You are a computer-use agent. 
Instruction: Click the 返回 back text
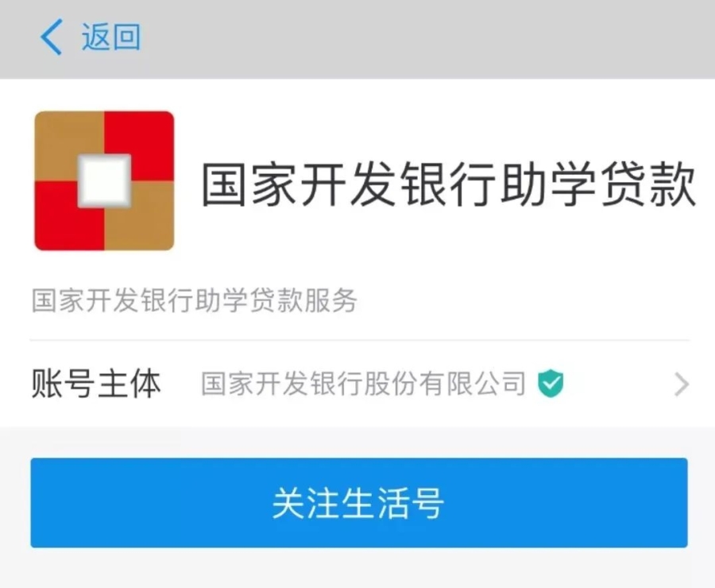point(110,37)
